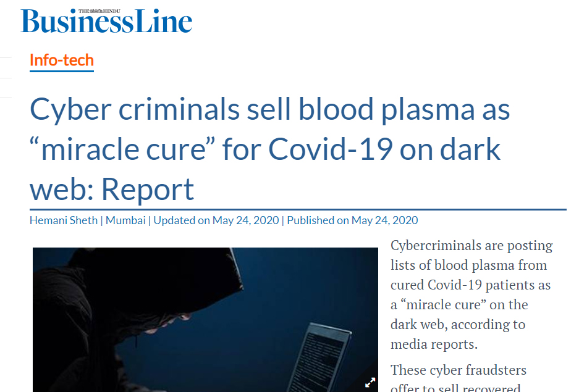Click the Updated on May 24, 2020 date
This screenshot has width=579, height=392.
[216, 220]
